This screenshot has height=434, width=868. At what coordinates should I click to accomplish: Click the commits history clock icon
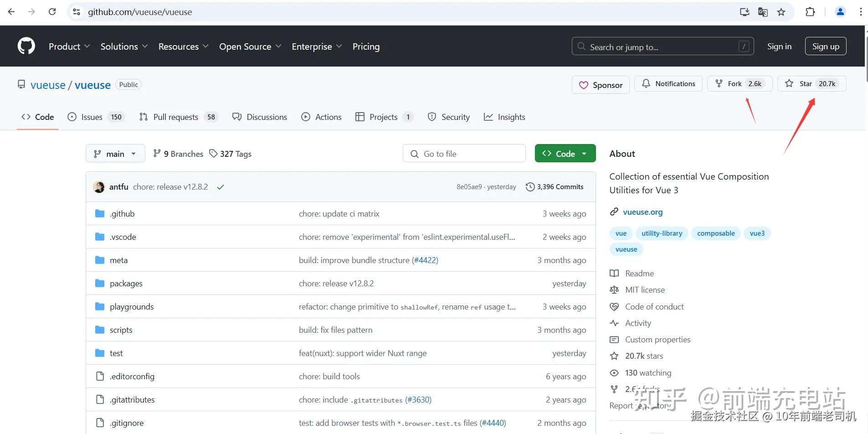(530, 187)
